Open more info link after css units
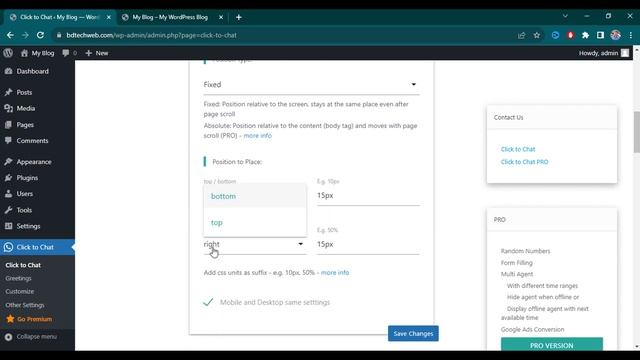This screenshot has width=640, height=360. [335, 273]
